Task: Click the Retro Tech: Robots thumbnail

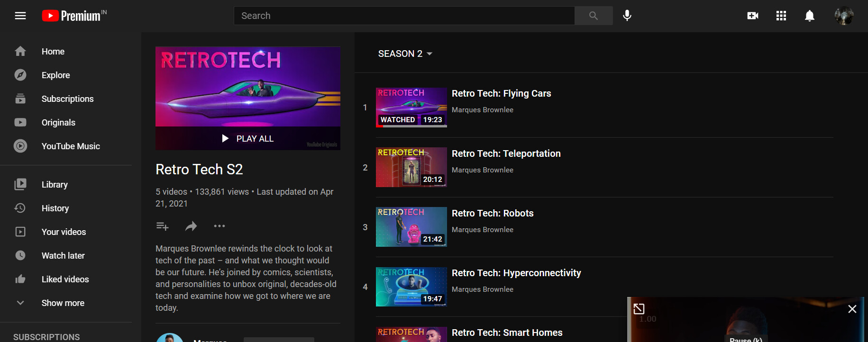Action: pos(411,227)
